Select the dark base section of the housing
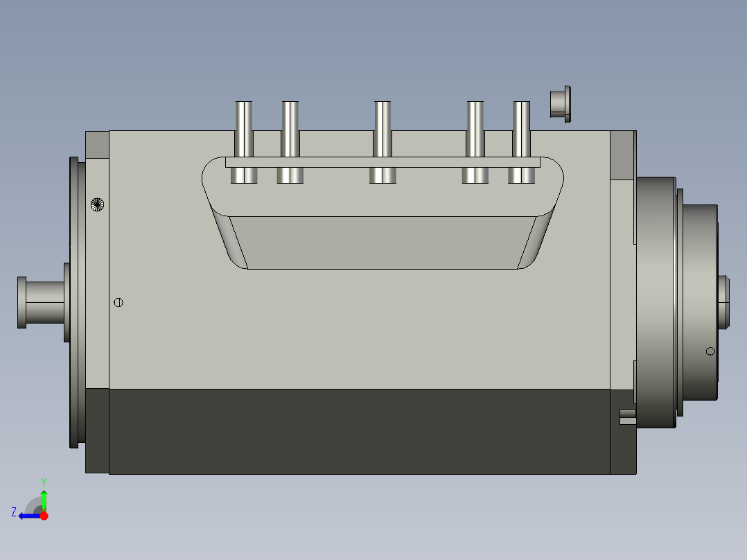Viewport: 747px width, 560px height. [360, 431]
